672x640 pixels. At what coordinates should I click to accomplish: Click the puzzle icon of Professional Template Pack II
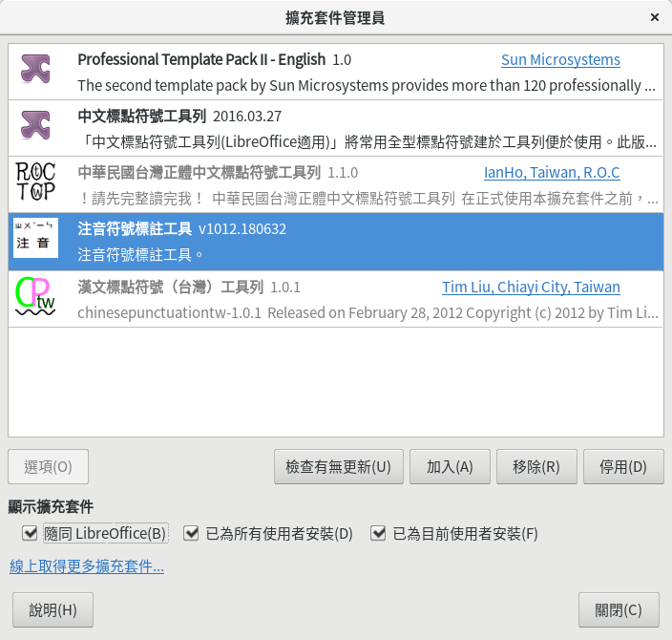tap(35, 69)
